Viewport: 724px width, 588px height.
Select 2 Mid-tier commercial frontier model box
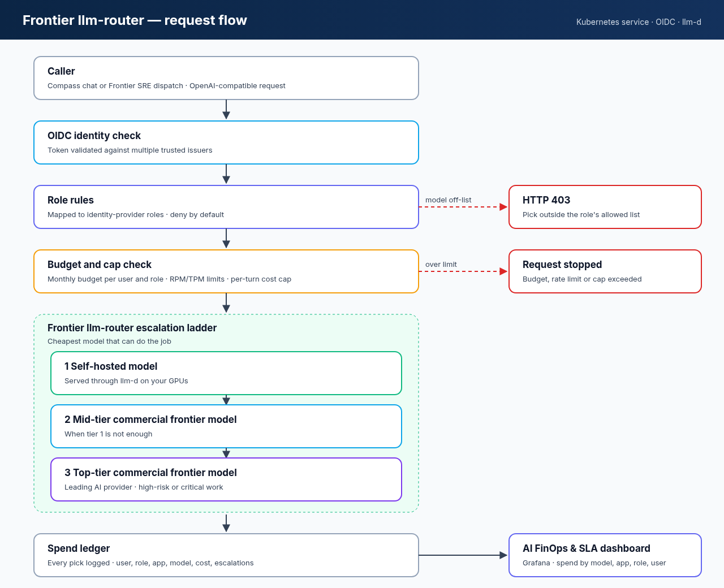pos(226,426)
